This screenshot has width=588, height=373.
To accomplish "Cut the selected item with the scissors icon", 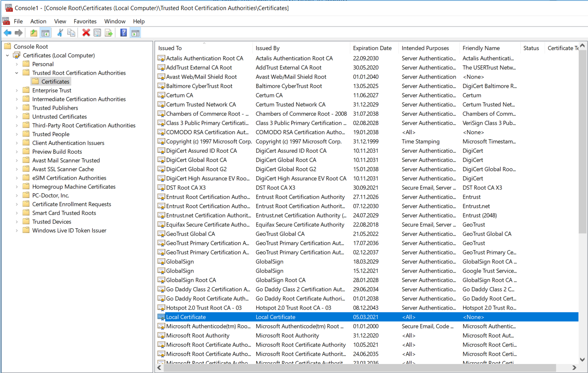I will coord(60,33).
